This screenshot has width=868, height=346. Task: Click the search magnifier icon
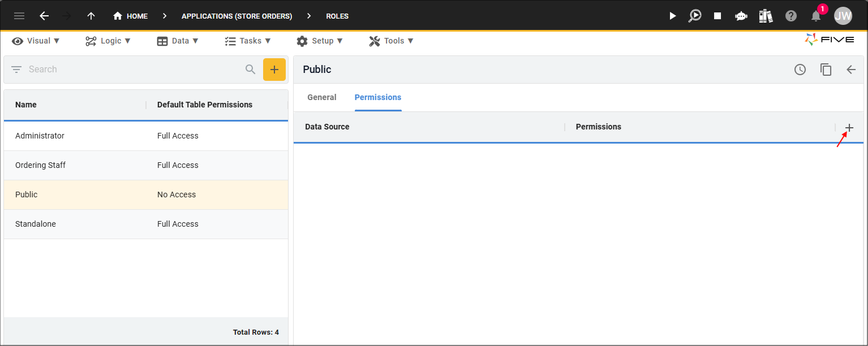point(251,70)
